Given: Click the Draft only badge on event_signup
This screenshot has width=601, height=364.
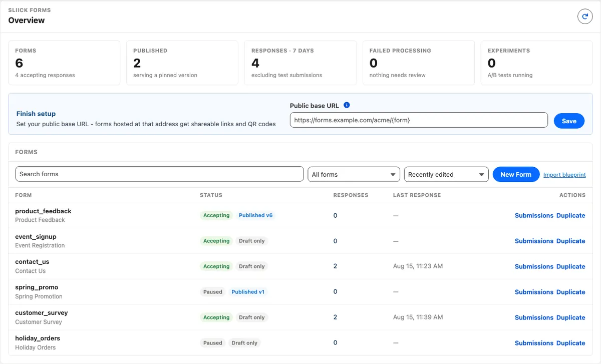Looking at the screenshot, I should point(252,241).
